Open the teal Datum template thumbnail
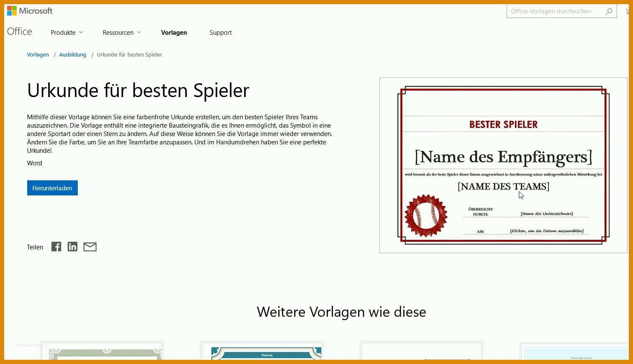The image size is (633, 364). [261, 351]
